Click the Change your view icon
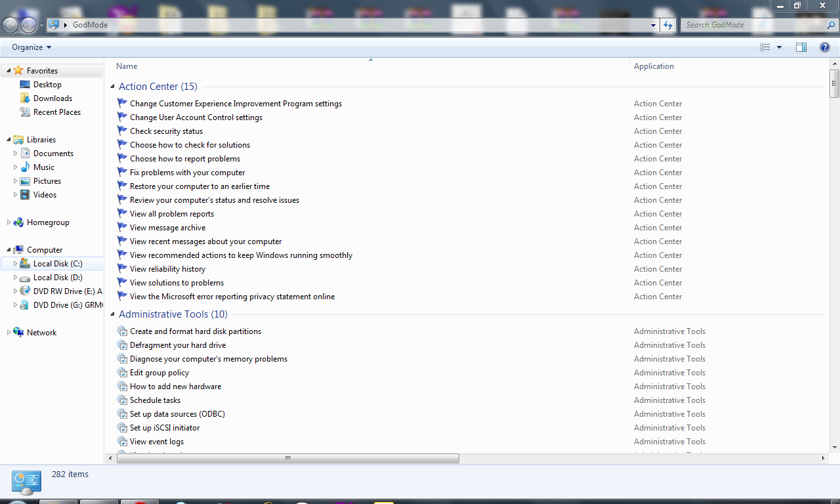Screen dimensions: 840x504 pos(765,47)
